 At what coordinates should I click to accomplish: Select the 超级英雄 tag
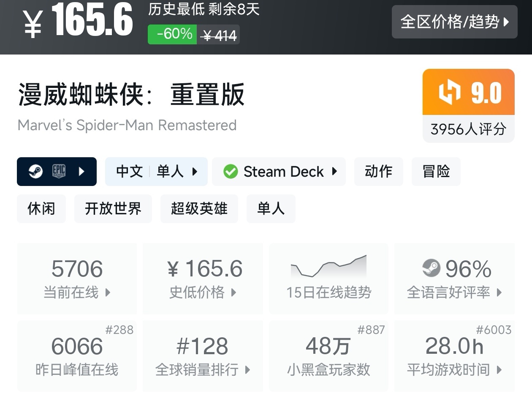click(x=199, y=209)
